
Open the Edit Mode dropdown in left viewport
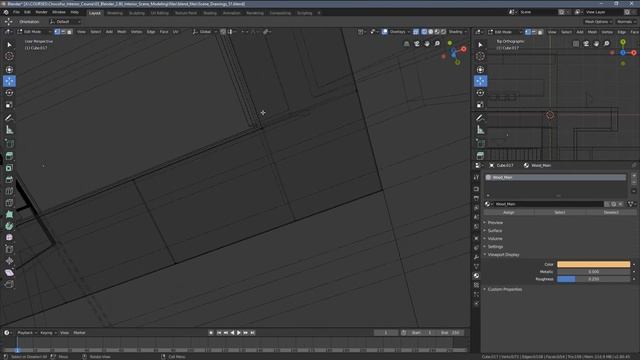pos(34,31)
